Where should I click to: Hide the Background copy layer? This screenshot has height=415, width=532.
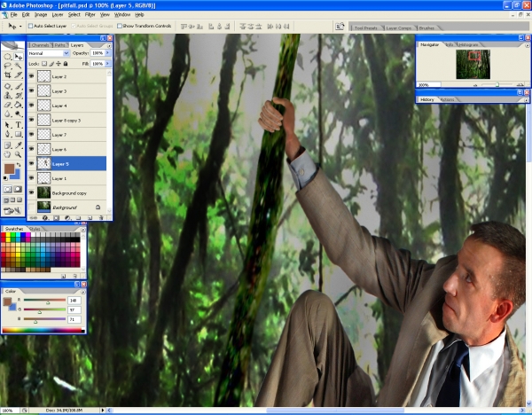pos(32,192)
